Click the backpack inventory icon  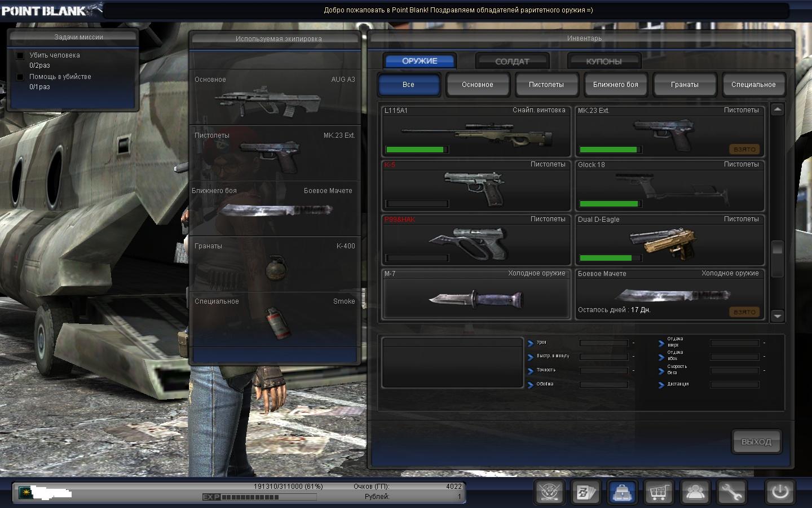point(622,492)
